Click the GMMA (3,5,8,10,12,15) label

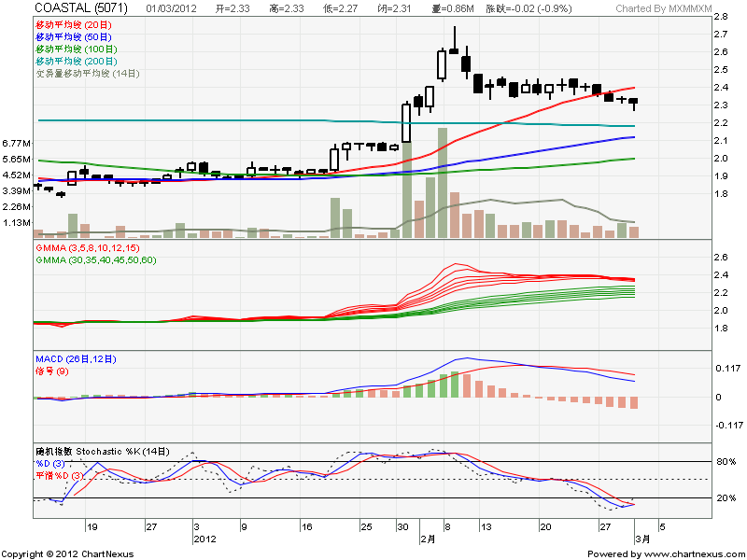87,248
